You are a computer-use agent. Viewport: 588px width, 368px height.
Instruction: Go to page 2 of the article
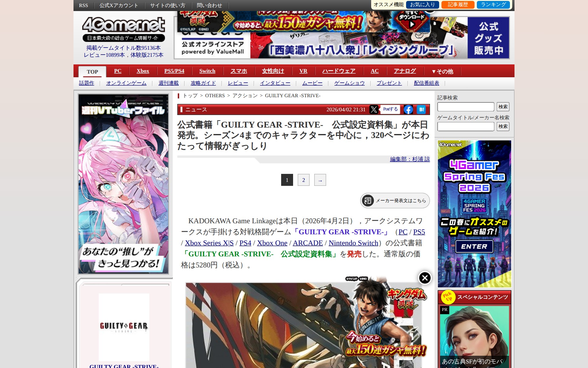pyautogui.click(x=303, y=180)
